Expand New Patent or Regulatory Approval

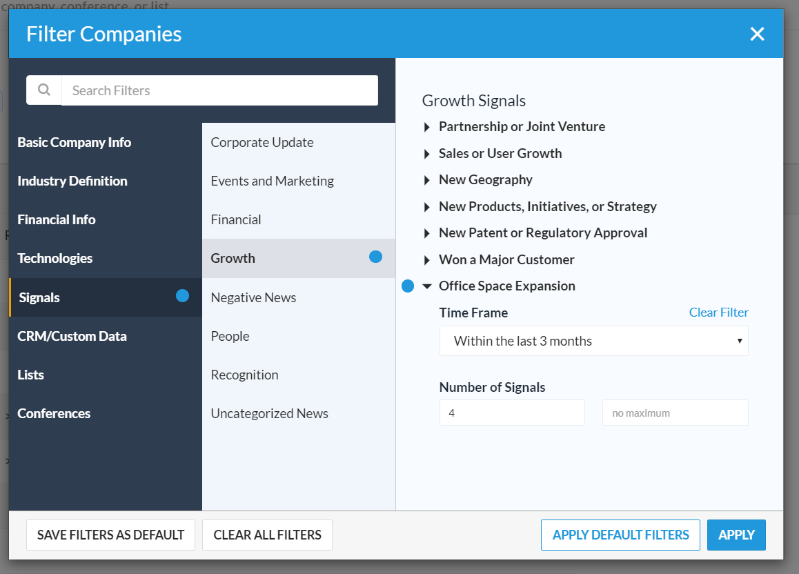coord(428,233)
